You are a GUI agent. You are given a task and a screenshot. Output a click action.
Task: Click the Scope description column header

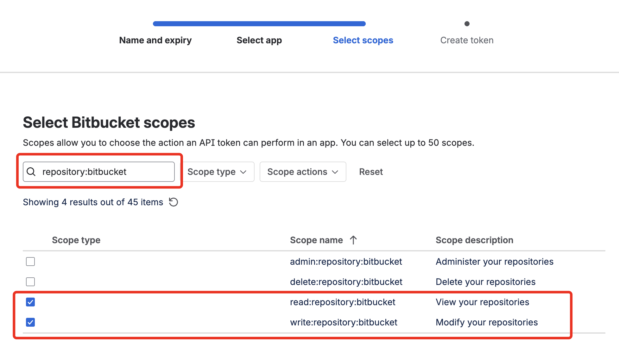click(x=475, y=240)
